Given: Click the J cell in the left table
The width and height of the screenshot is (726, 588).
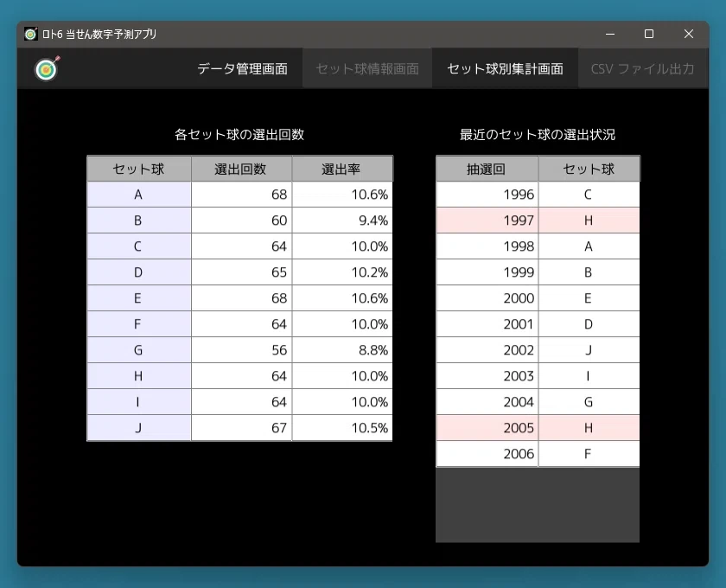Looking at the screenshot, I should (x=139, y=428).
